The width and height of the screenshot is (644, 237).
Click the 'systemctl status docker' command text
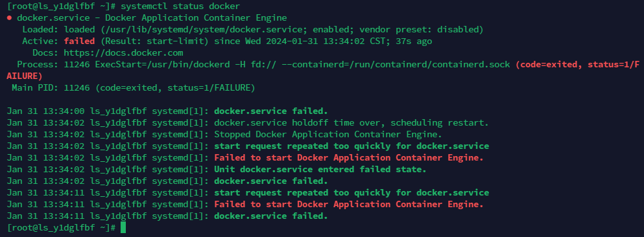point(180,6)
